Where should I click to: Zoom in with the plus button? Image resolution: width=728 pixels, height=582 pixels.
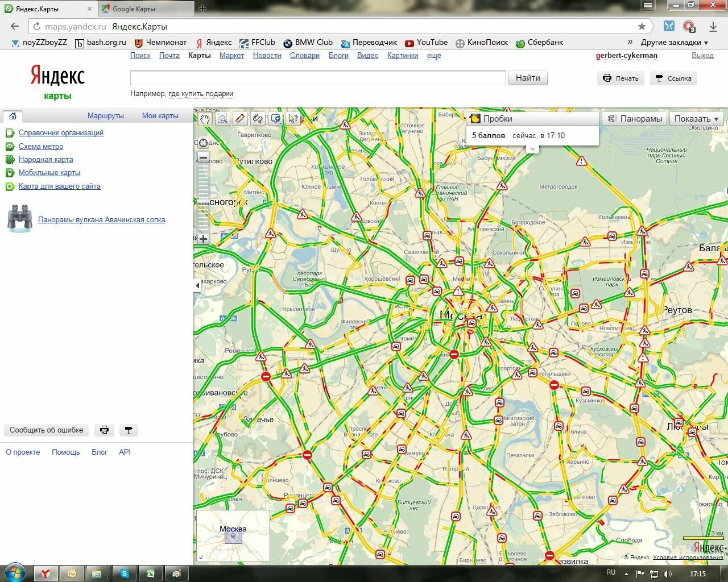pos(203,239)
